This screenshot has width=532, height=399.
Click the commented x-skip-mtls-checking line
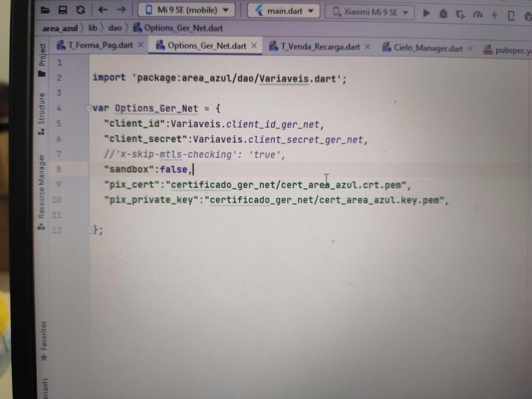(x=194, y=155)
